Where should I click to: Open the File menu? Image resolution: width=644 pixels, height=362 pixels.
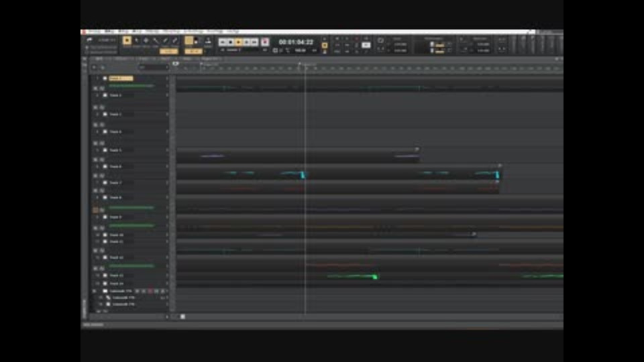(x=95, y=32)
